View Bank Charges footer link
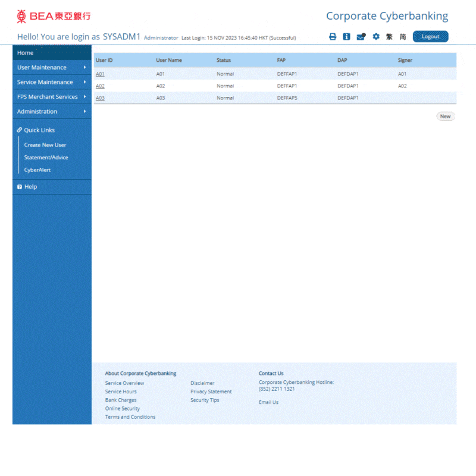476x476 pixels. pyautogui.click(x=121, y=400)
